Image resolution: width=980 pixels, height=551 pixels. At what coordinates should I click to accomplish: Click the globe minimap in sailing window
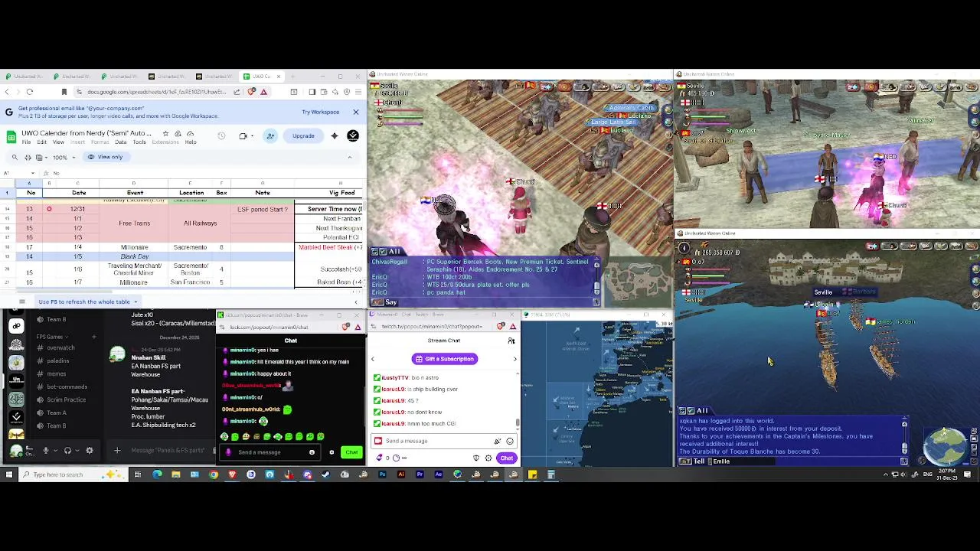pyautogui.click(x=944, y=445)
